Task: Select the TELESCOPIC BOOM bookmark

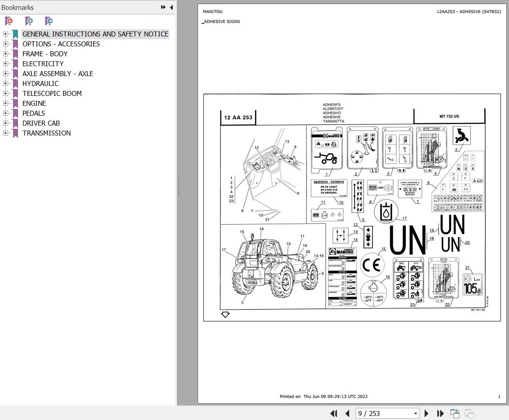Action: (52, 94)
